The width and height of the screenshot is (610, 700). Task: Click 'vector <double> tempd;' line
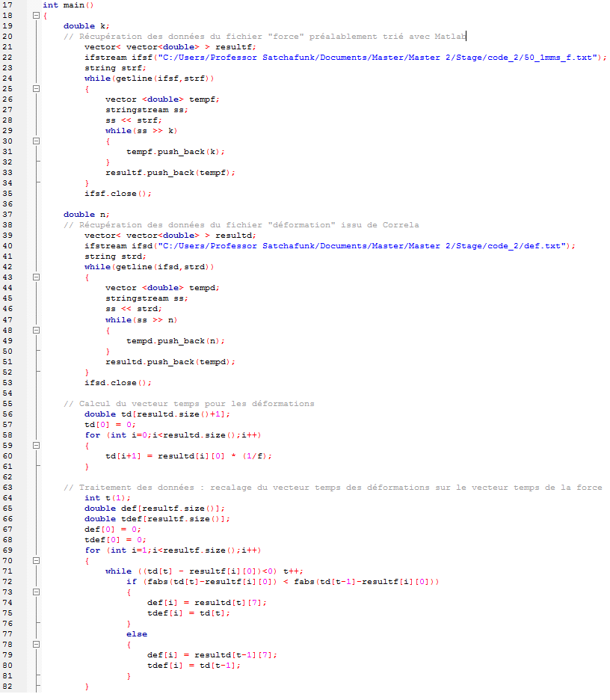click(162, 288)
